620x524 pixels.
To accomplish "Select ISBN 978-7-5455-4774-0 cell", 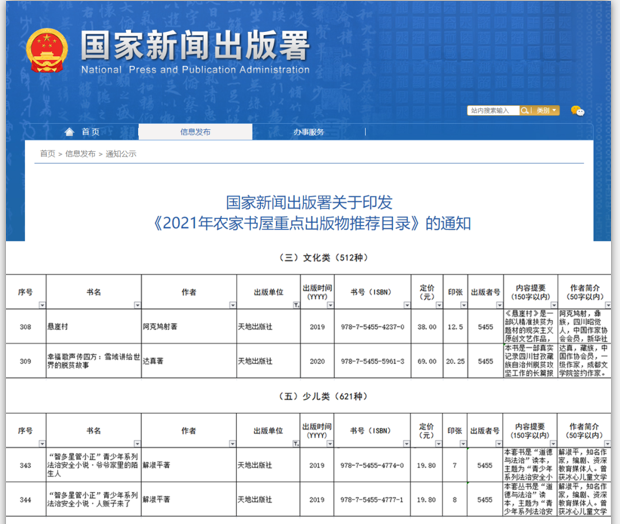I will point(372,465).
